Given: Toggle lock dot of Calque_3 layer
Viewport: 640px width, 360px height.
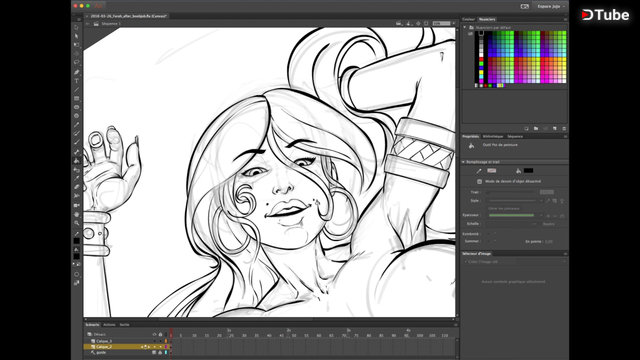Looking at the screenshot, I should click(x=160, y=341).
